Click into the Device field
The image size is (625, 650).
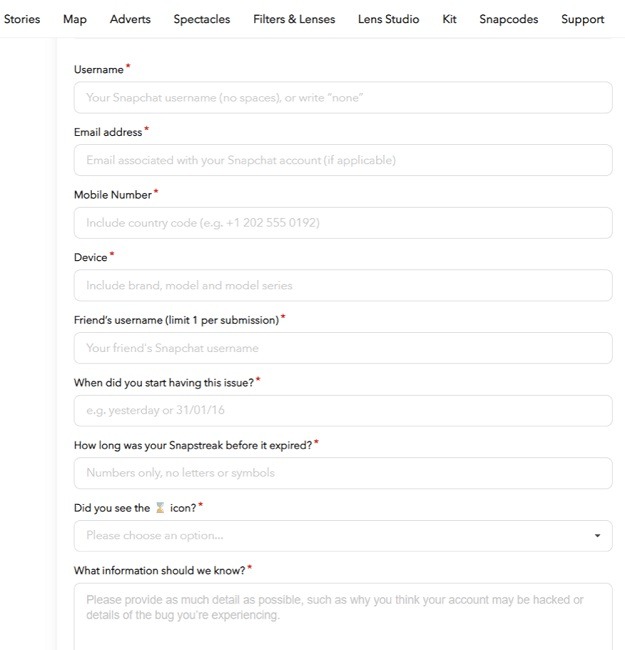[342, 285]
